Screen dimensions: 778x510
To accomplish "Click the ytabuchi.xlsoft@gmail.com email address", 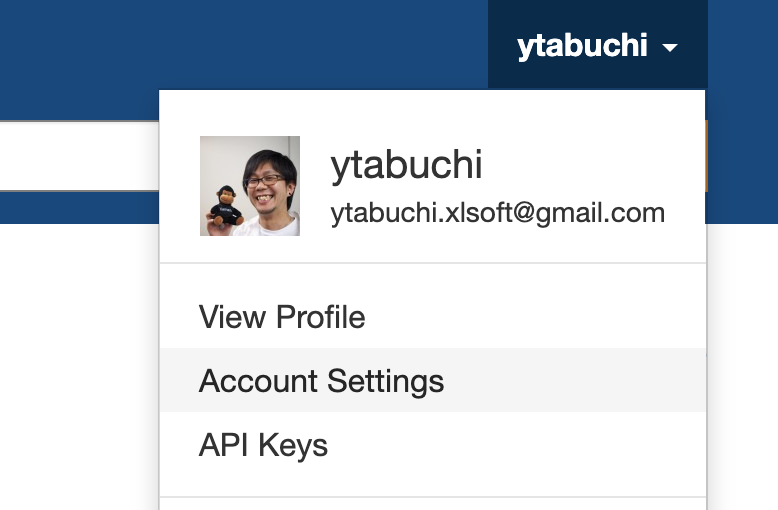I will (x=498, y=213).
